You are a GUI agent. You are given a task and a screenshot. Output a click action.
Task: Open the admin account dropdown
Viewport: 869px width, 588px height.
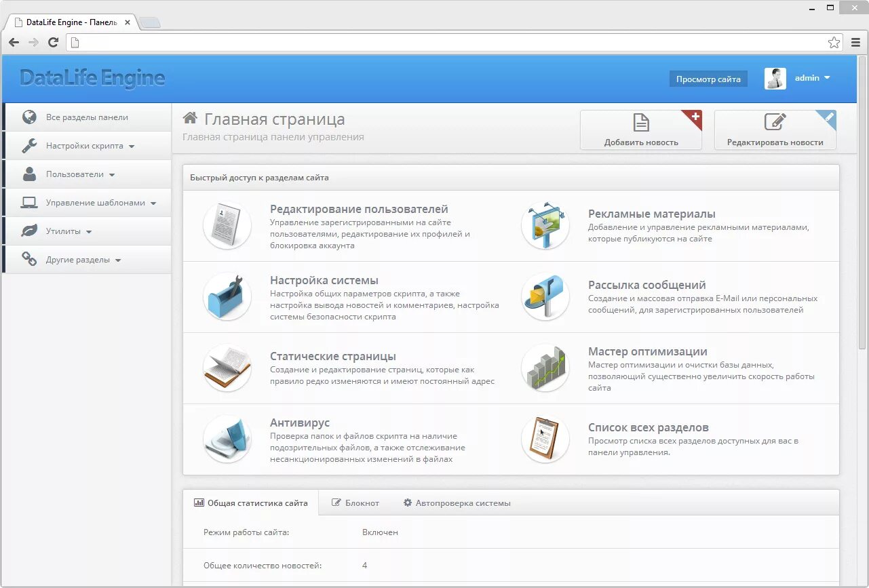tap(813, 78)
